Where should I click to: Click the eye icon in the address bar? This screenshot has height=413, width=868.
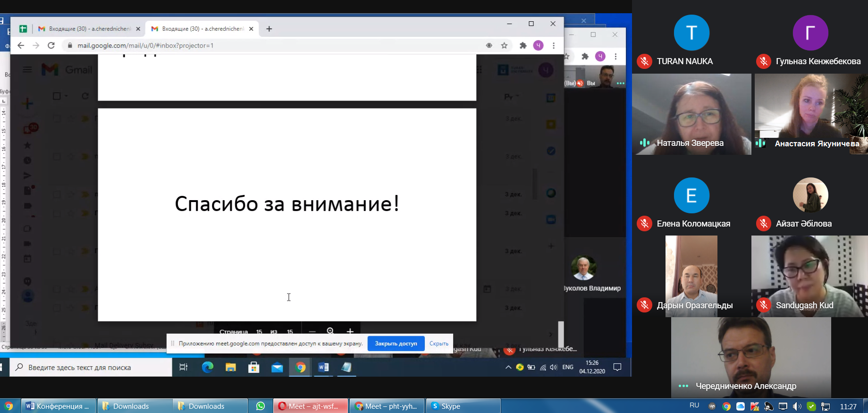[489, 45]
